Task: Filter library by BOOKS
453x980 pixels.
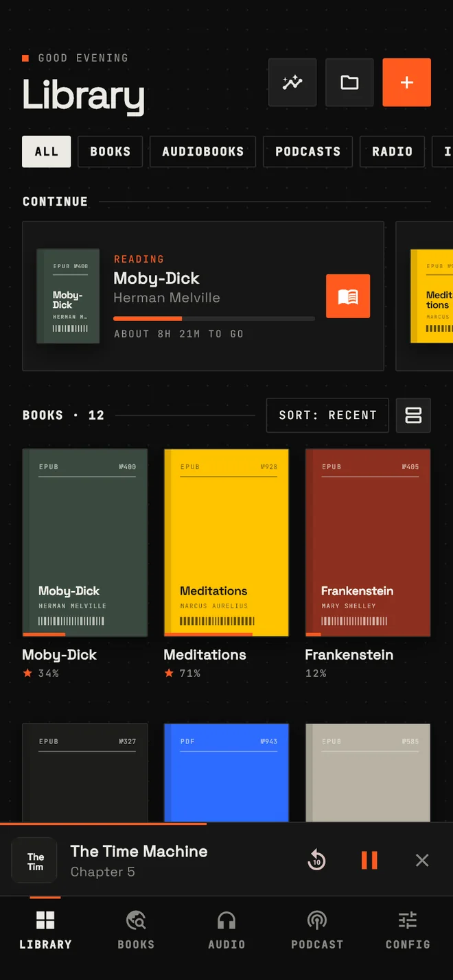Action: 110,152
